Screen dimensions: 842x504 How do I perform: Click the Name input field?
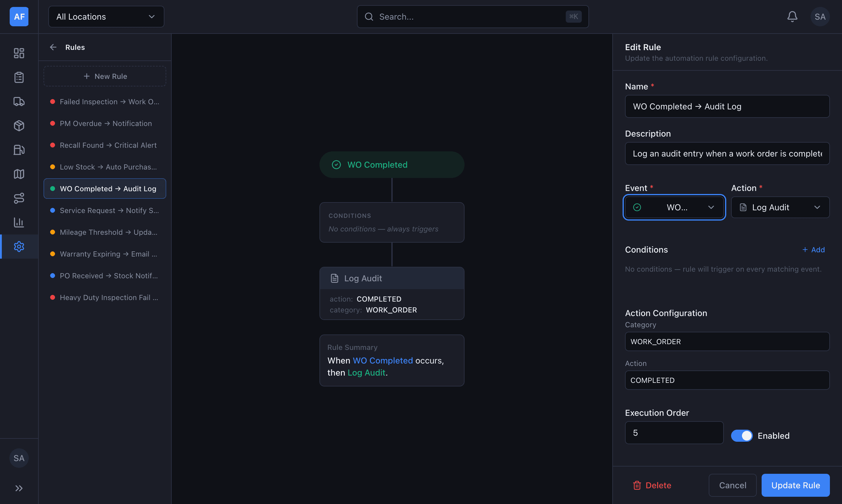pos(727,106)
